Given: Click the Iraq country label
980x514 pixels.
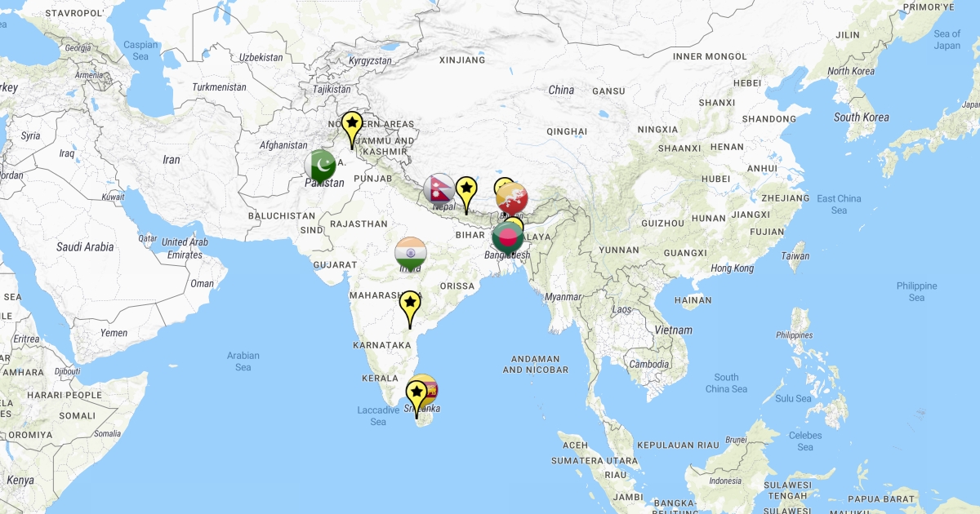Looking at the screenshot, I should tap(67, 153).
